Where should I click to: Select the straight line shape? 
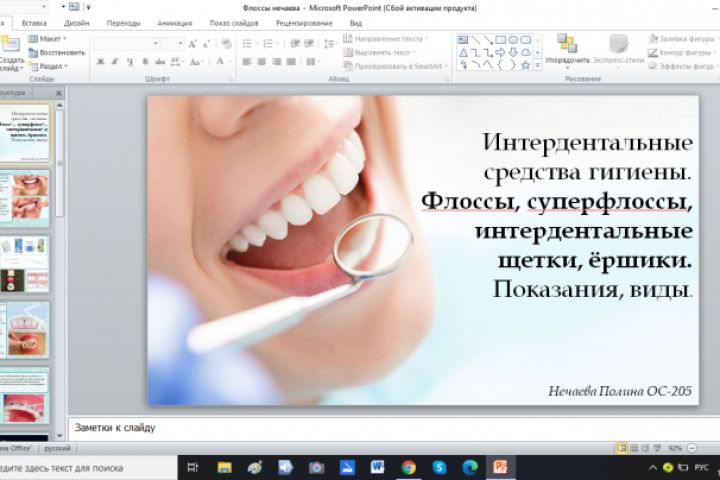(476, 40)
